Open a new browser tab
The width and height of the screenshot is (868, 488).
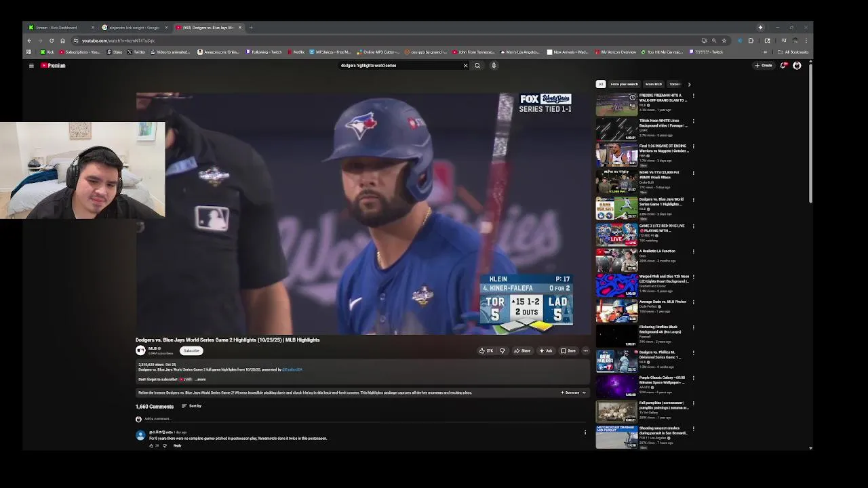[251, 28]
